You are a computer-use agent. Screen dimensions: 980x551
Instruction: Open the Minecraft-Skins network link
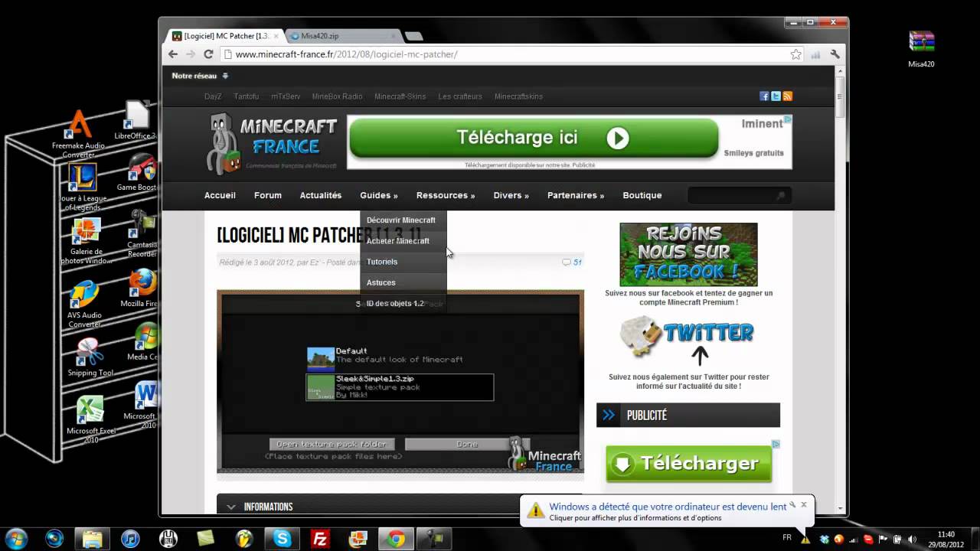(400, 96)
